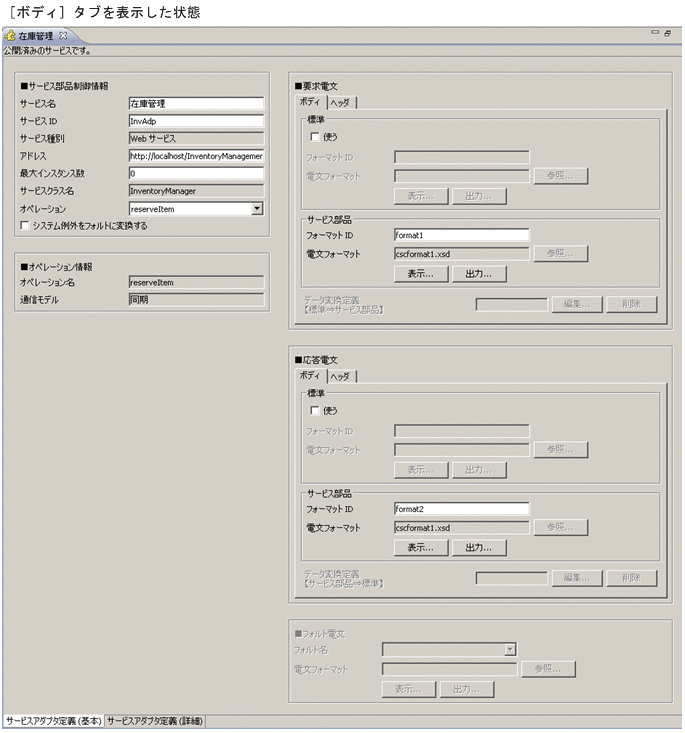Viewport: 685px width, 733px height.
Task: Click 出力... under 要求電文 サービス部品
Action: pos(479,274)
